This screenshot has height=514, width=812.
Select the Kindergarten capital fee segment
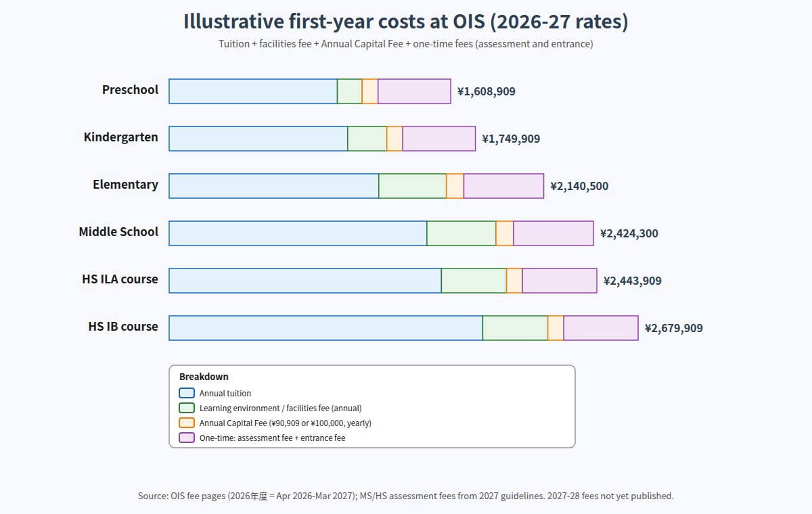pos(394,139)
